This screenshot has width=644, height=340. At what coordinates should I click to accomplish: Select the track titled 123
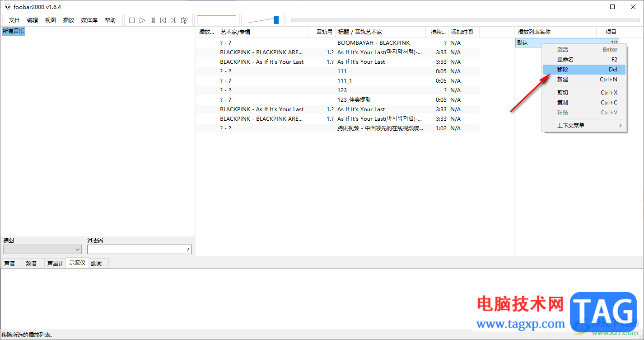tap(337, 90)
